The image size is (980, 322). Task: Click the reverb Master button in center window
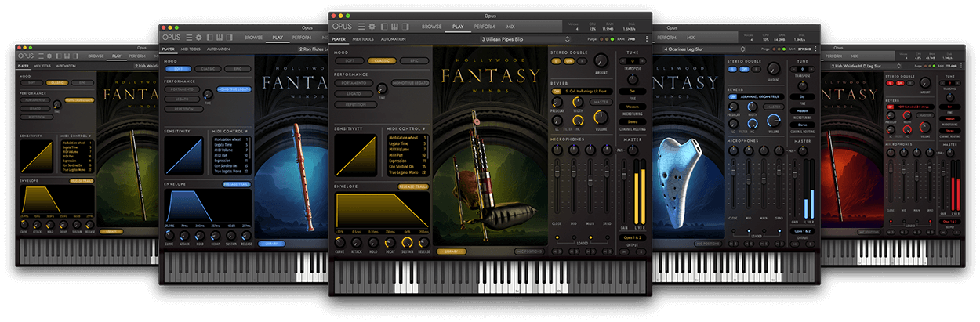[601, 102]
